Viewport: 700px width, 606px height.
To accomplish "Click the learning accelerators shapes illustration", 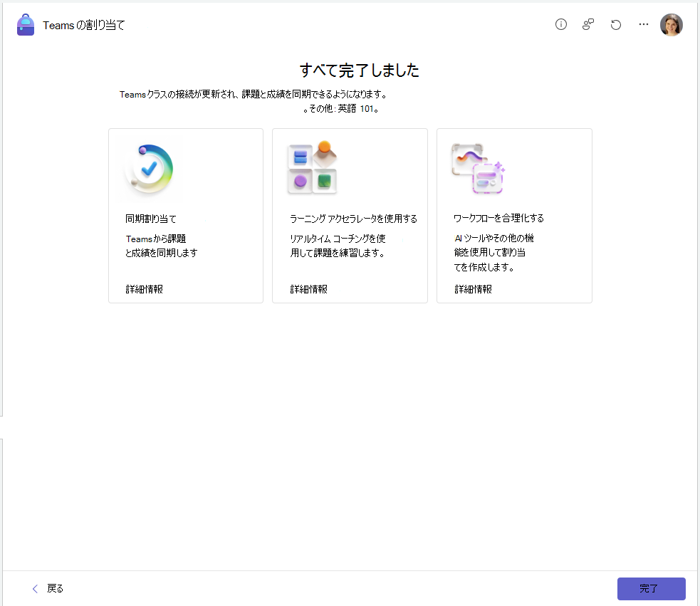I will [313, 167].
